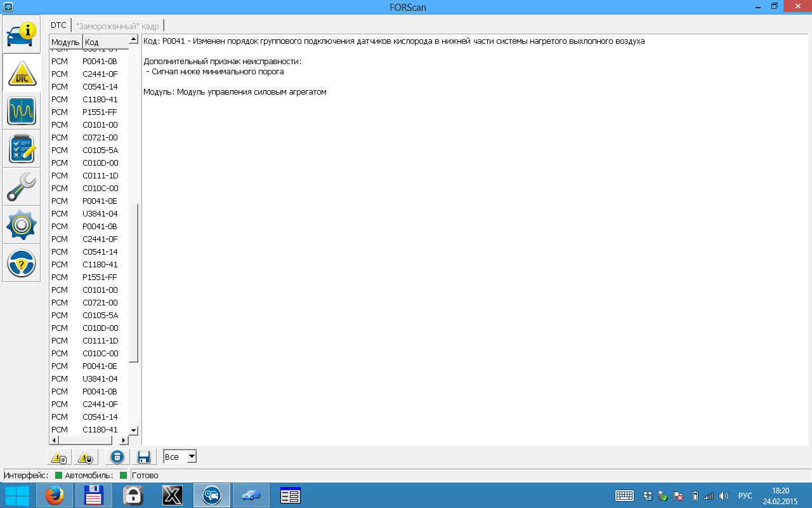
Task: Open the tests checklist section
Action: 22,149
